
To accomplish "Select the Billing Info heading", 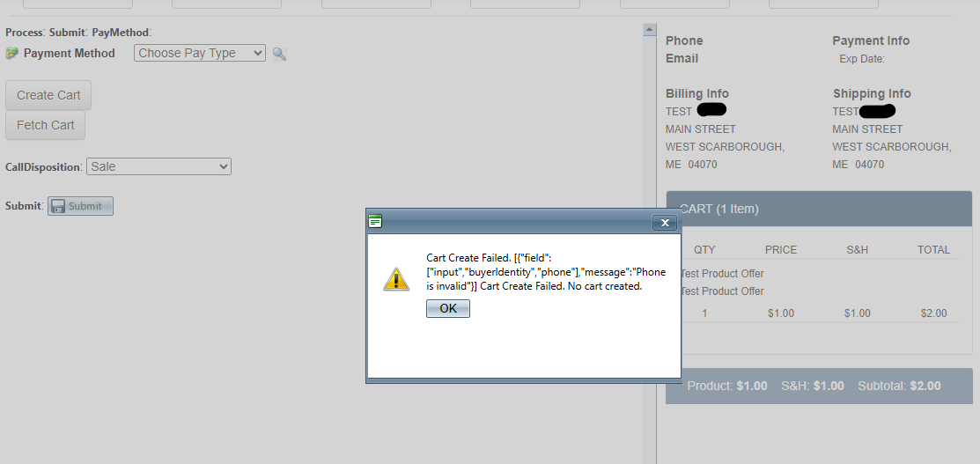I will click(697, 93).
